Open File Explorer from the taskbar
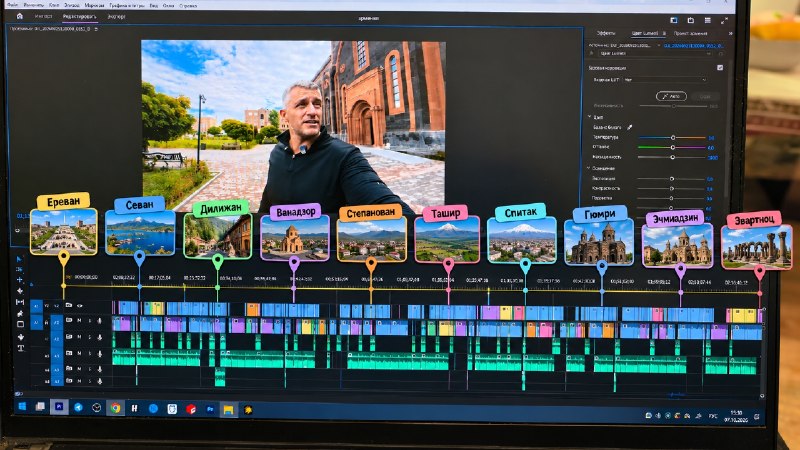Screen dimensions: 800x450 tap(228, 409)
